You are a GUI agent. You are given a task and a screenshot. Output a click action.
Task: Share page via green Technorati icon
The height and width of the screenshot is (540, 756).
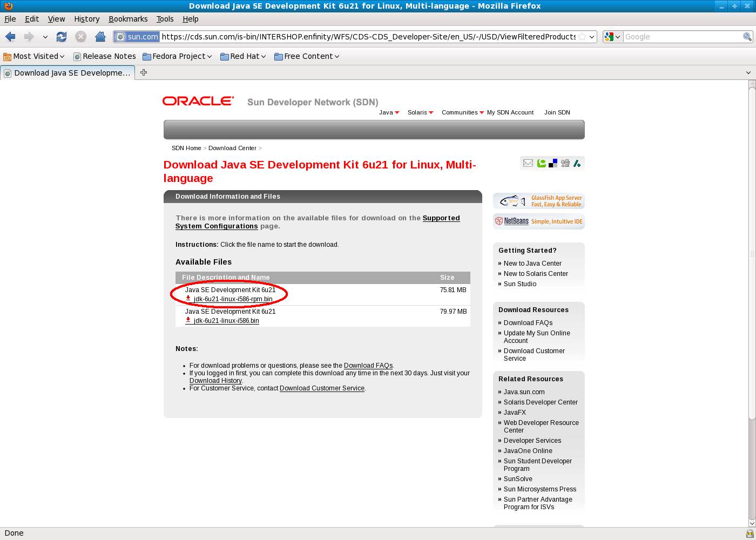click(x=541, y=163)
